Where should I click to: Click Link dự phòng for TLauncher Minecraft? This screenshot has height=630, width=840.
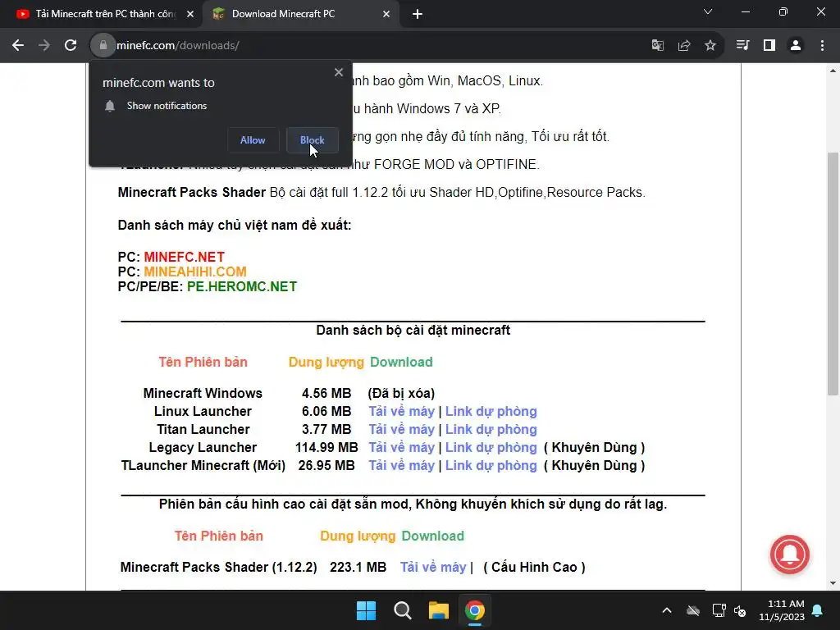pos(491,466)
